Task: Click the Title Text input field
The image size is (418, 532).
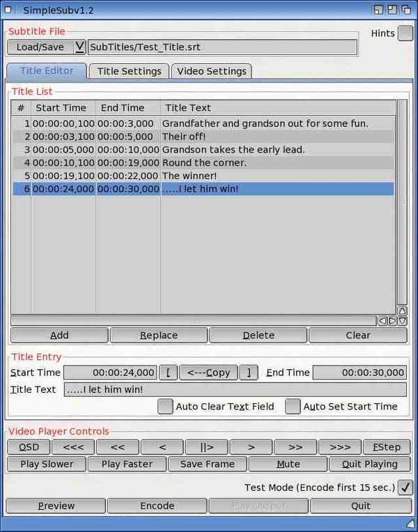Action: click(235, 389)
